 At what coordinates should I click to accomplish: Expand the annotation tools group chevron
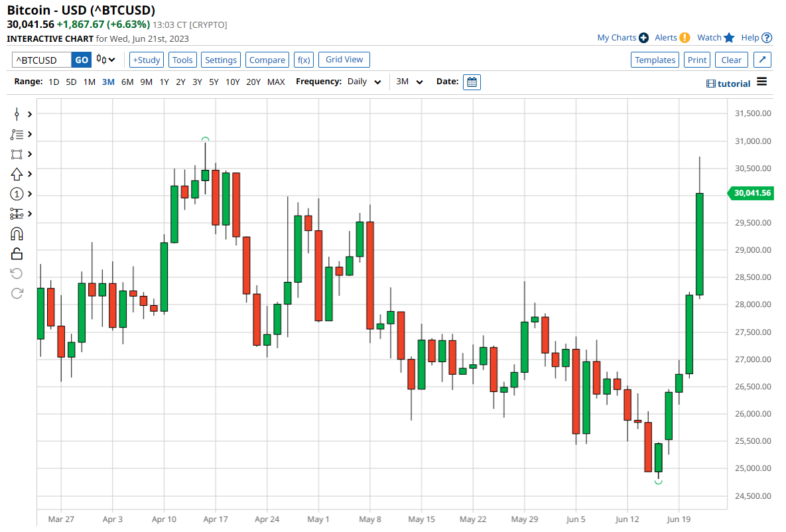click(x=30, y=194)
